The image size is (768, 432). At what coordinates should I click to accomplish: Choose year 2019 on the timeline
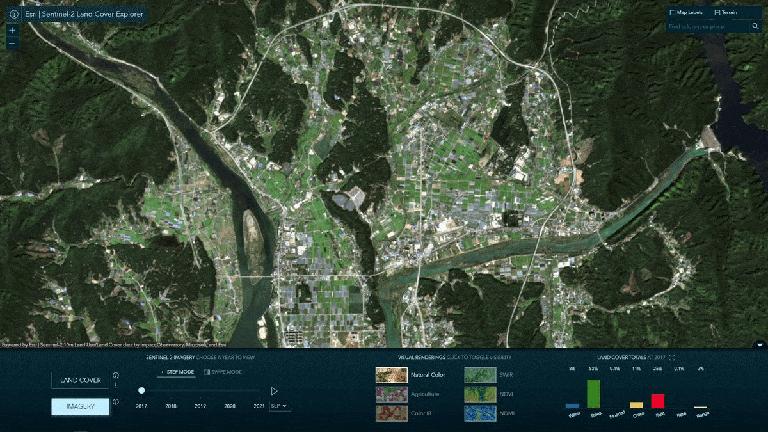tap(200, 406)
